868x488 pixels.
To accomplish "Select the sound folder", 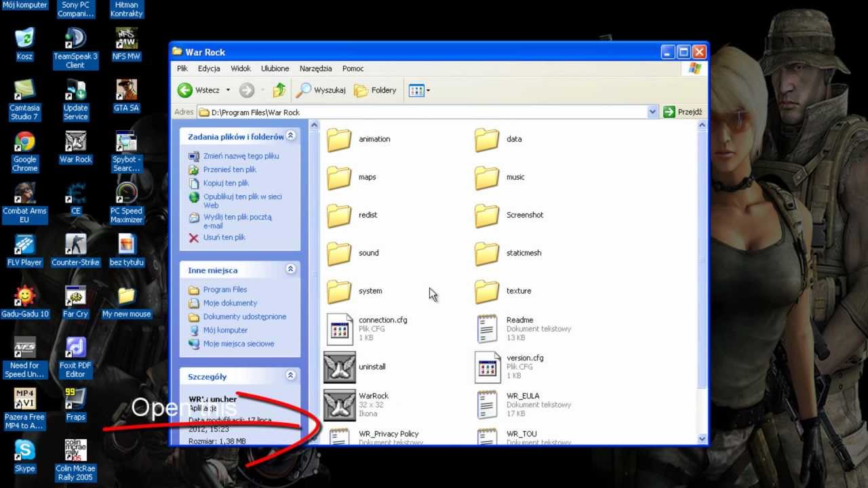I will point(353,253).
